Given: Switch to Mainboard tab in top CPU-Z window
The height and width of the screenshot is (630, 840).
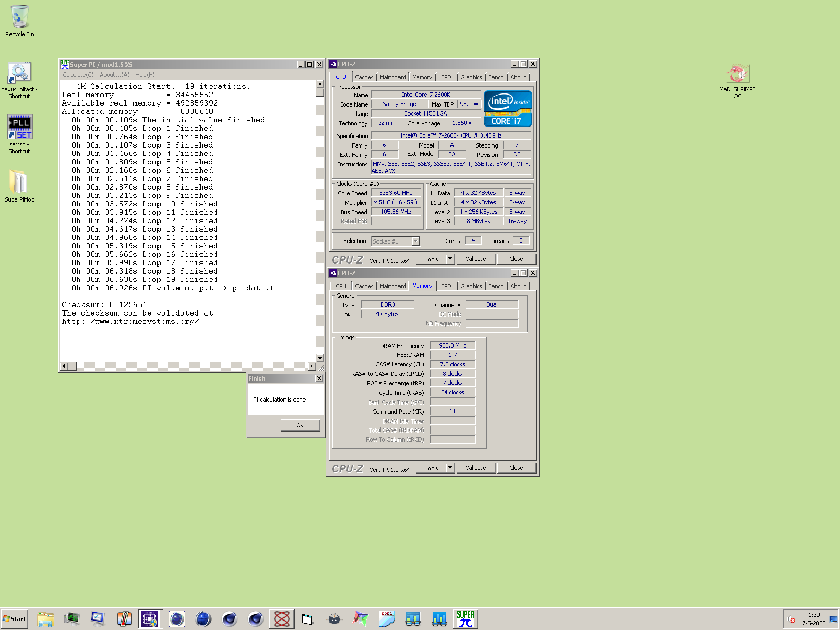Looking at the screenshot, I should point(393,77).
